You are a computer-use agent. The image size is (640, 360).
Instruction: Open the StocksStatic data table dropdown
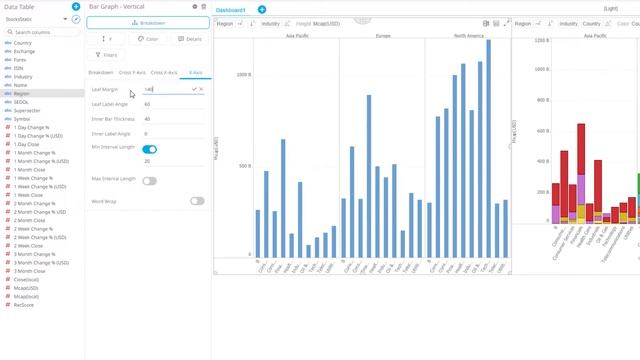click(36, 19)
